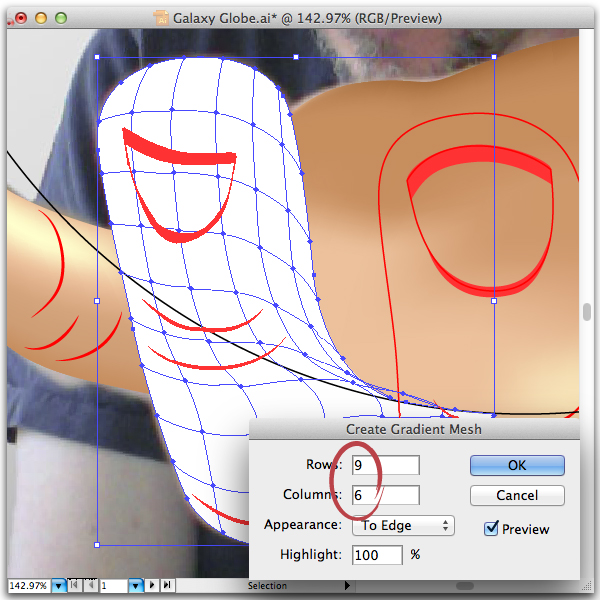Open the Appearance To Edge dropdown
Viewport: 600px width, 600px height.
pyautogui.click(x=403, y=525)
